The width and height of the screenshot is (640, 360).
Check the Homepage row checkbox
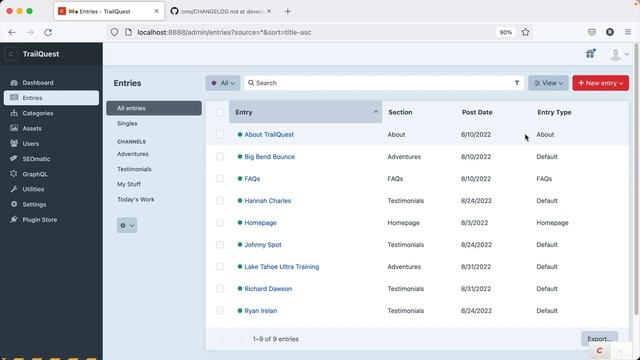pyautogui.click(x=220, y=222)
